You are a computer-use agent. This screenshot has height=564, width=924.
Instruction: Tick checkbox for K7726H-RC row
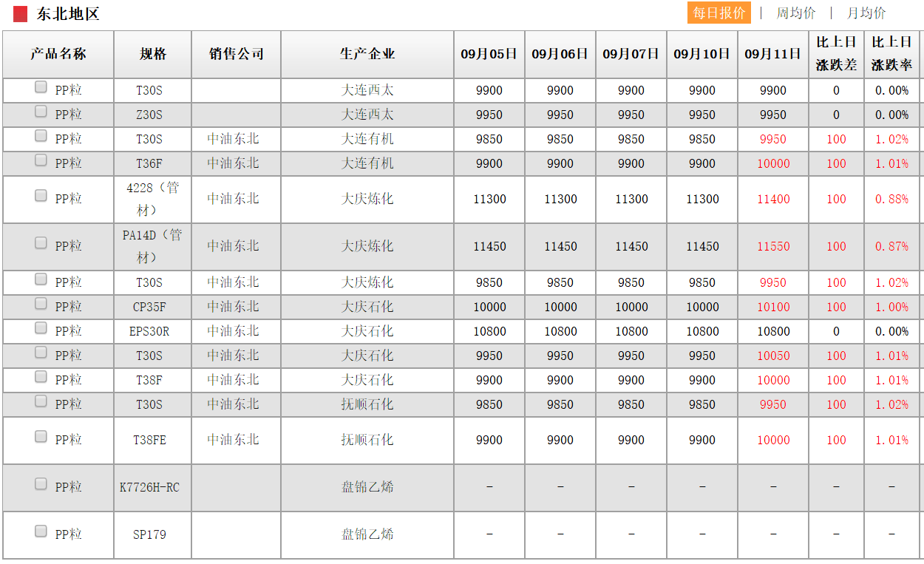pos(41,484)
